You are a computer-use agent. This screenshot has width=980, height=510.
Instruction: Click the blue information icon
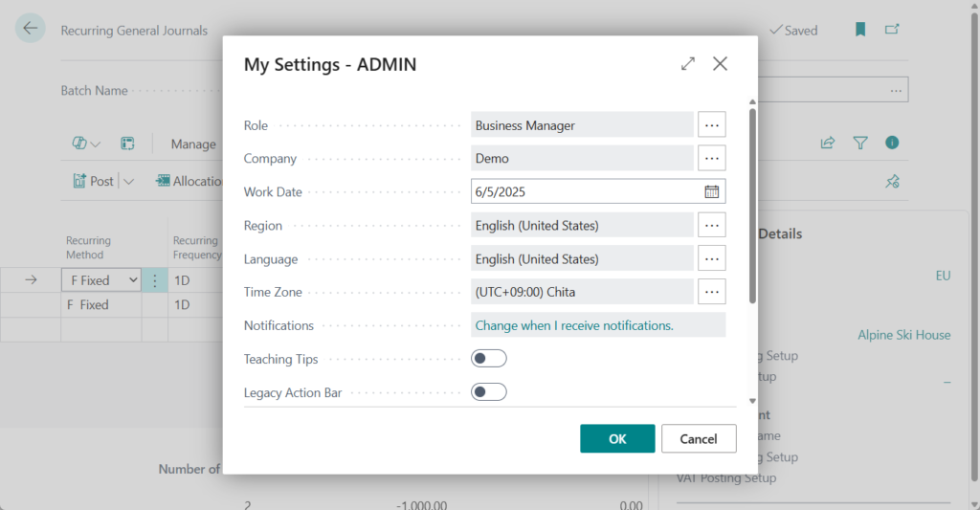[892, 144]
